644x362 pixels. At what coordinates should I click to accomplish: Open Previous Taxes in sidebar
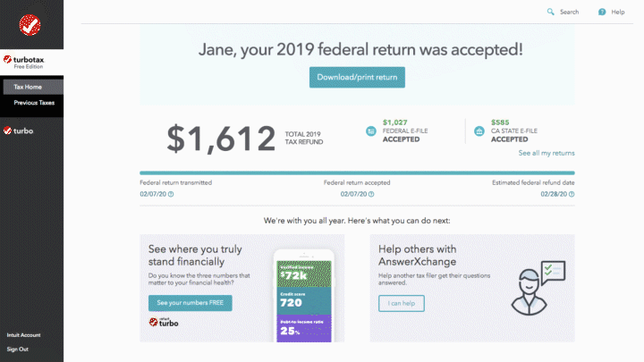(x=34, y=103)
